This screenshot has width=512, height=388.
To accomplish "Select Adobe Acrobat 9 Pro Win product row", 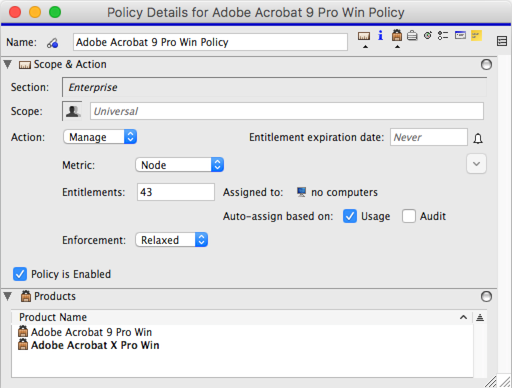I will click(242, 332).
